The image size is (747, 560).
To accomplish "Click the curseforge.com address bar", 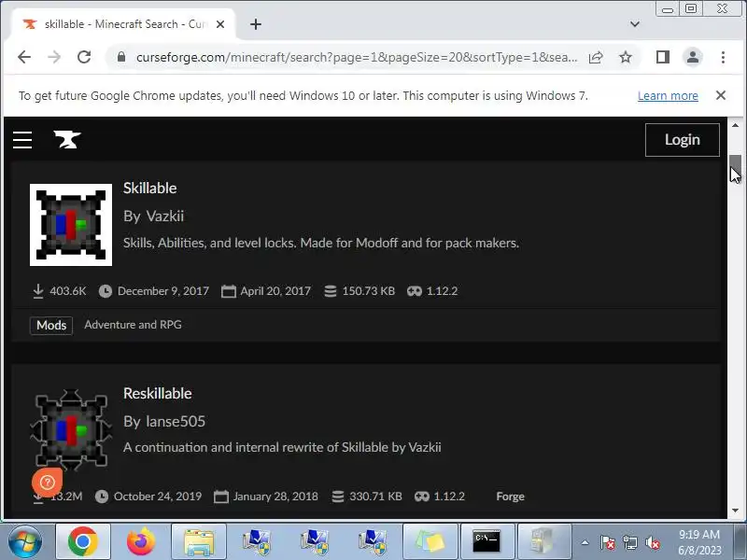I will click(357, 57).
